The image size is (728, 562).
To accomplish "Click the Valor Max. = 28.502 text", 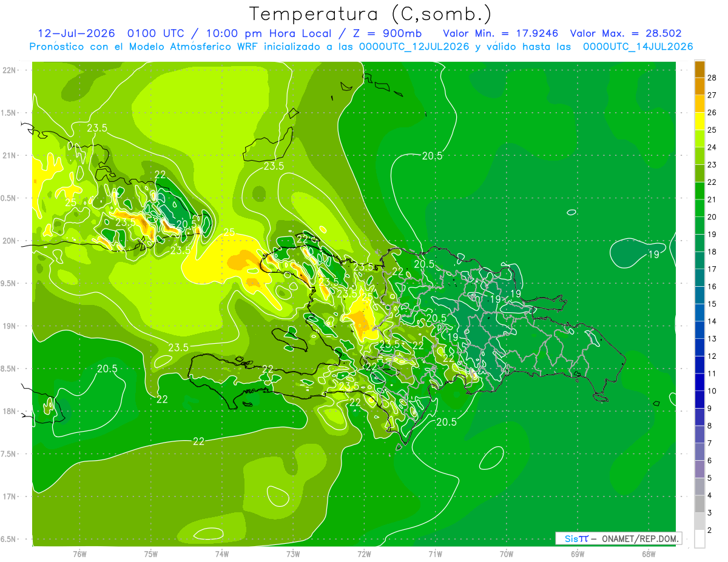I will (x=625, y=33).
